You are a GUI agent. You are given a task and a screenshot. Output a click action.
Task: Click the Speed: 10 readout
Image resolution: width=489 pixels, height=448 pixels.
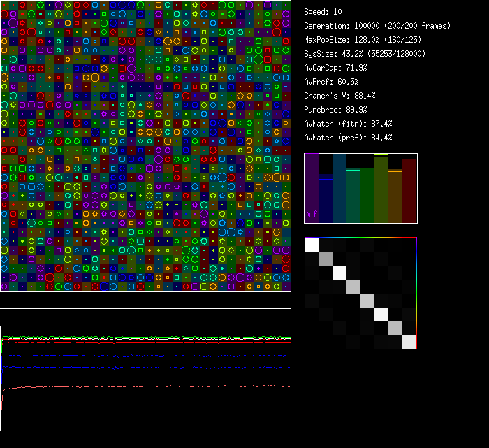323,12
